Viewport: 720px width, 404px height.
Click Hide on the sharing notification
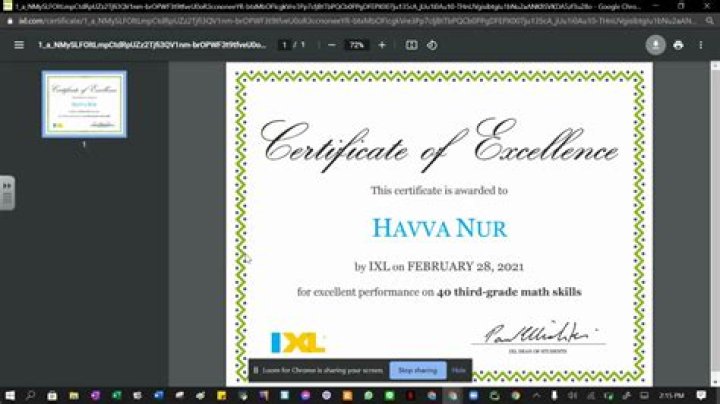459,370
